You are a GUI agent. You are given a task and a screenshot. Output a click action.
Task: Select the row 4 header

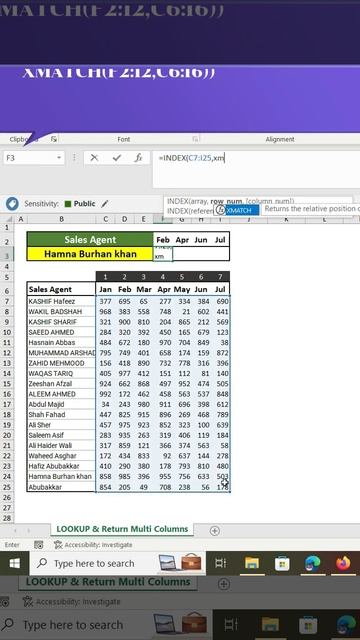(7, 267)
